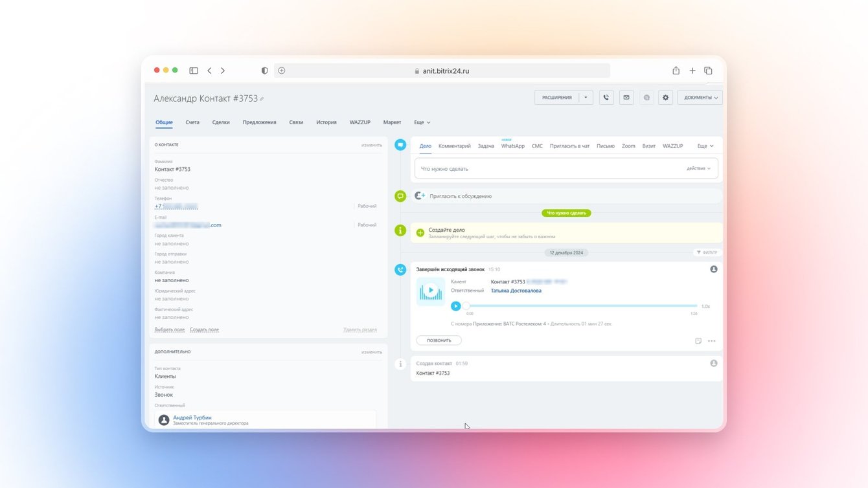Screen dimensions: 868x488
Task: Open the arrow dropdown next to РАСШИРЕНИЯ
Action: (586, 98)
